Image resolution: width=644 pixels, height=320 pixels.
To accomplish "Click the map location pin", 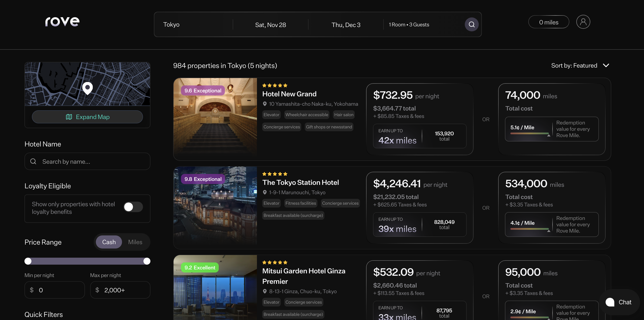I will pyautogui.click(x=88, y=88).
